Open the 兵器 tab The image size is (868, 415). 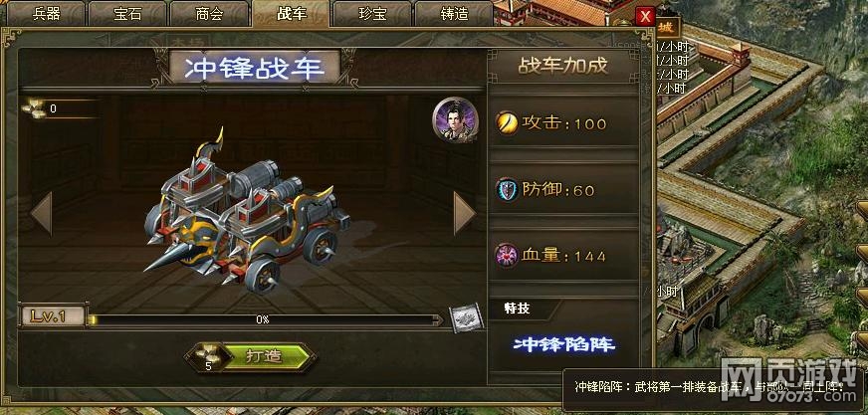(46, 13)
